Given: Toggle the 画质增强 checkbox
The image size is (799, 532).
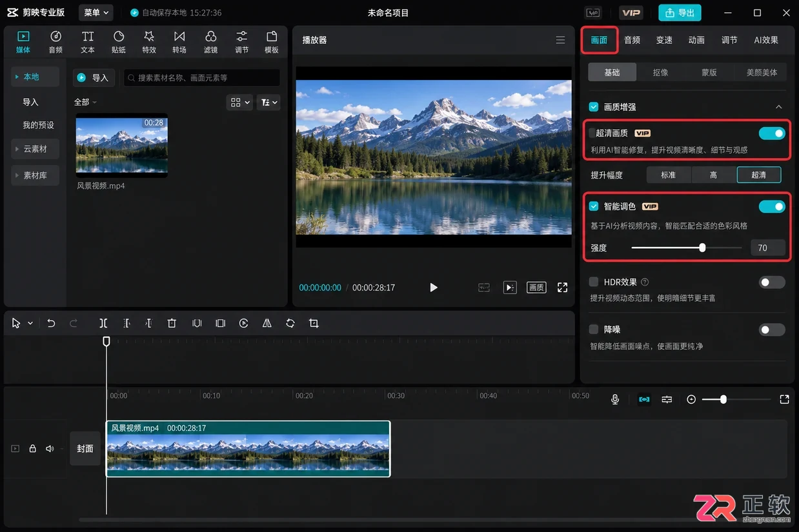Looking at the screenshot, I should point(594,106).
